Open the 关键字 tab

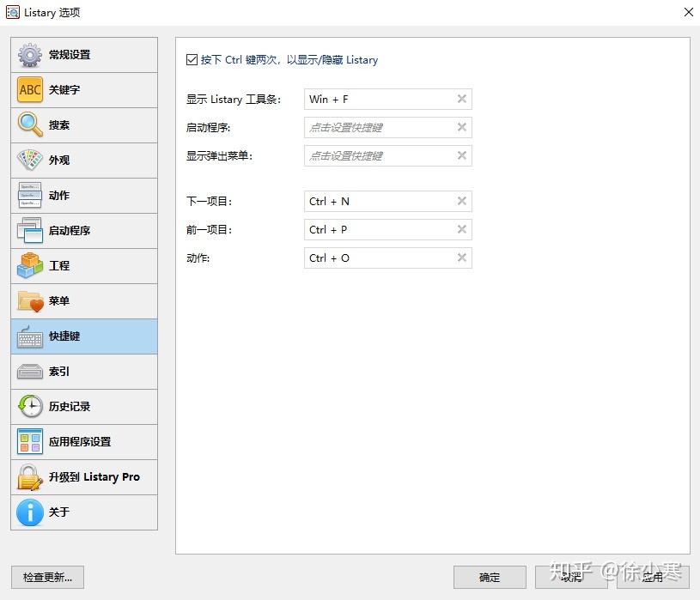pos(84,90)
